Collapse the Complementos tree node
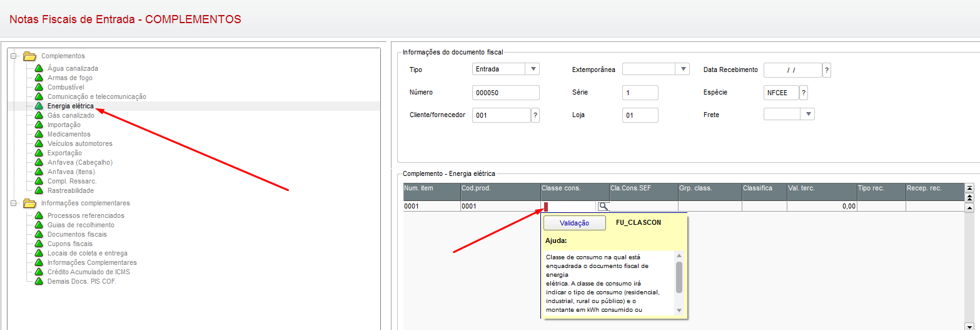980x330 pixels. (x=14, y=56)
